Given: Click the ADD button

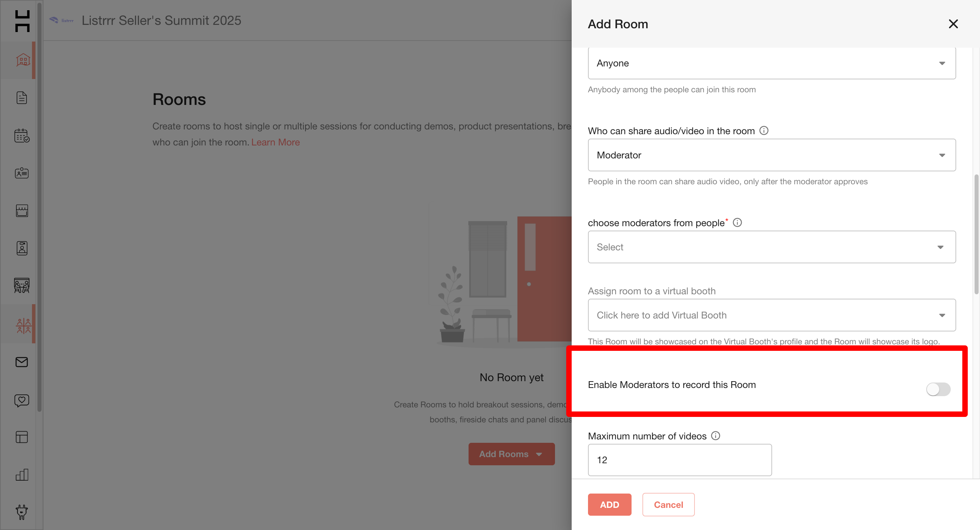Looking at the screenshot, I should pos(609,504).
